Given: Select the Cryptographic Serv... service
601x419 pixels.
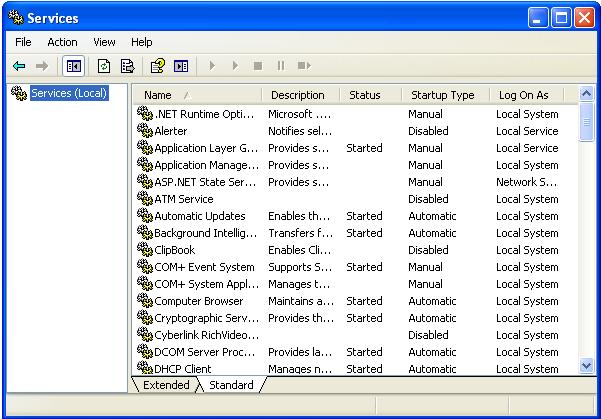Looking at the screenshot, I should pos(207,318).
